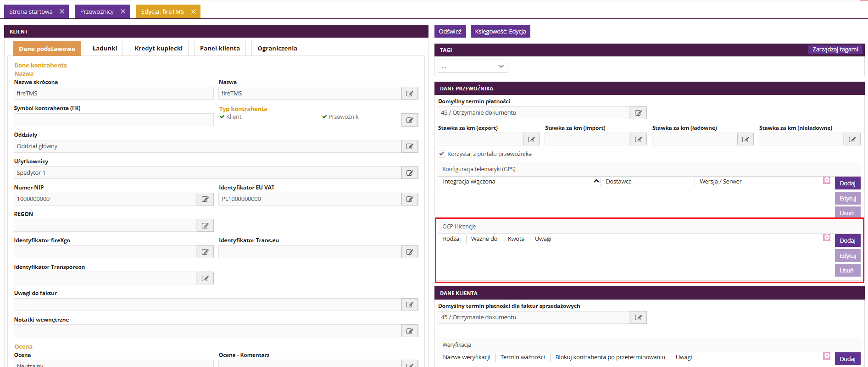Open column settings gear in telematyki table
This screenshot has height=367, width=868.
coord(827,180)
